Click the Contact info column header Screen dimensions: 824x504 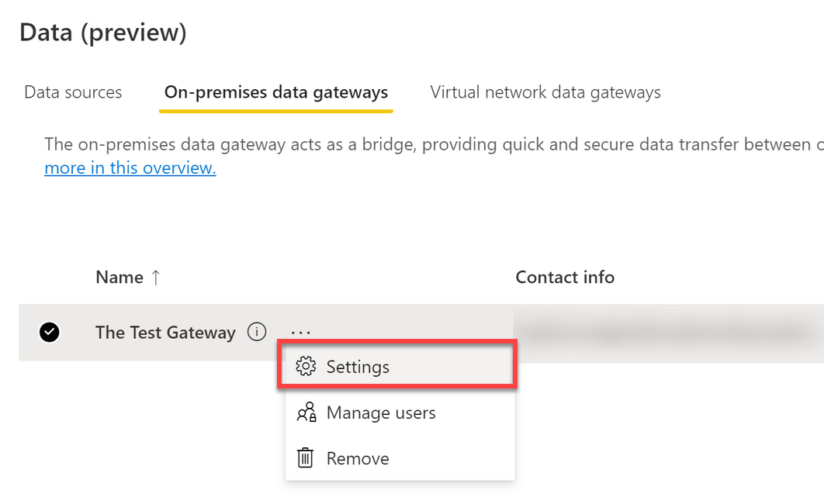coord(565,278)
